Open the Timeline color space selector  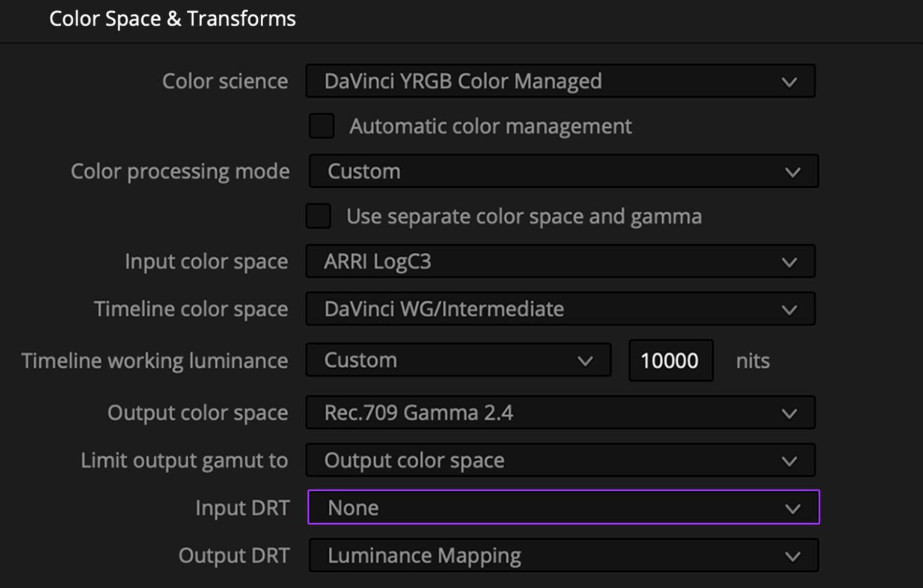(559, 309)
